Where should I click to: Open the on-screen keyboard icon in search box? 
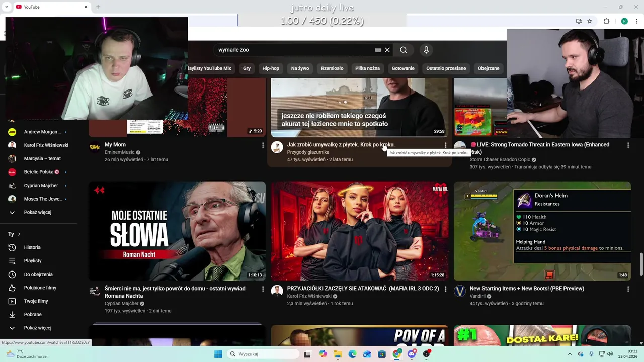[378, 50]
